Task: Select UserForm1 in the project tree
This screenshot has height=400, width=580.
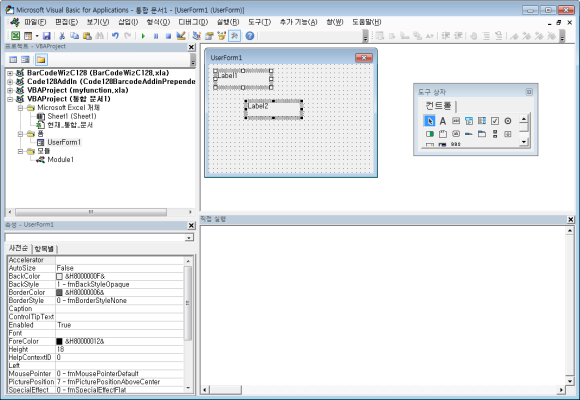Action: click(64, 142)
